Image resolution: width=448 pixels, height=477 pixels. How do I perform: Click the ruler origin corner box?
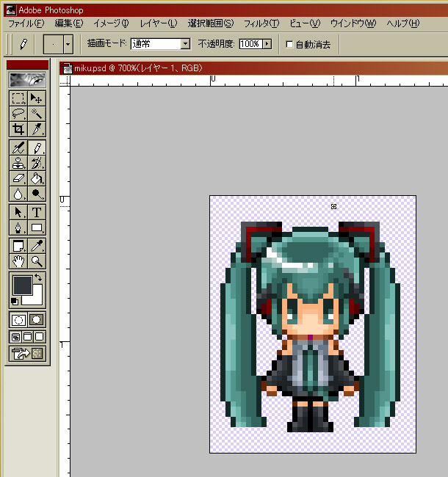[x=65, y=81]
